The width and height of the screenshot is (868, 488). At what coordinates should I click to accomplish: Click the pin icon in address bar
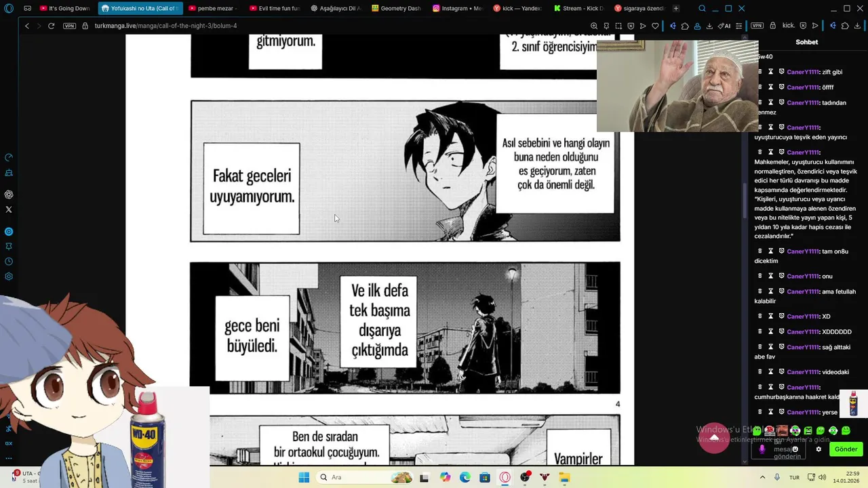606,26
